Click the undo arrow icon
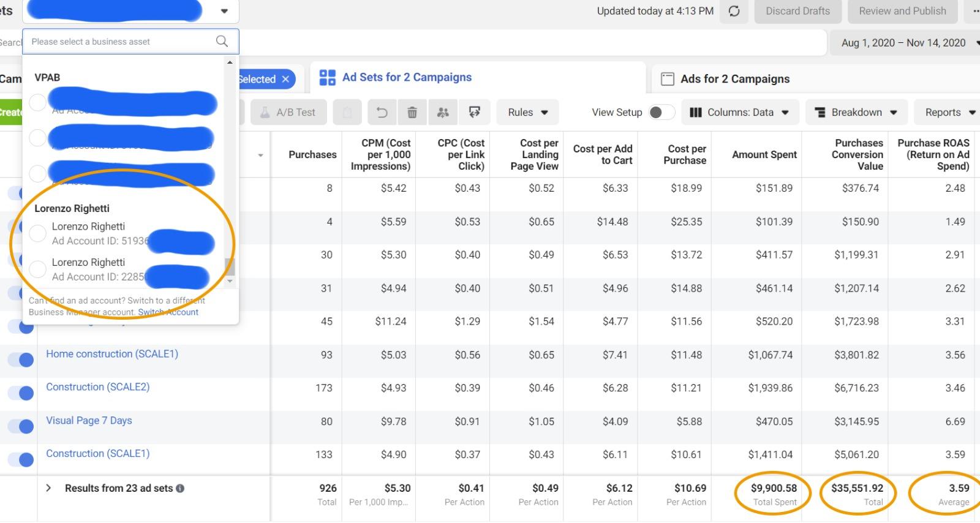The height and width of the screenshot is (523, 980). click(x=382, y=113)
